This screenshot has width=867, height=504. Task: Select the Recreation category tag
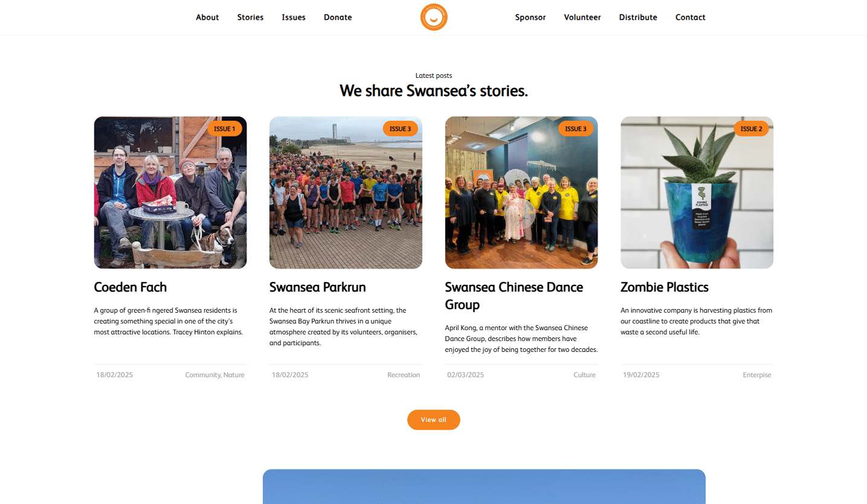pos(404,375)
